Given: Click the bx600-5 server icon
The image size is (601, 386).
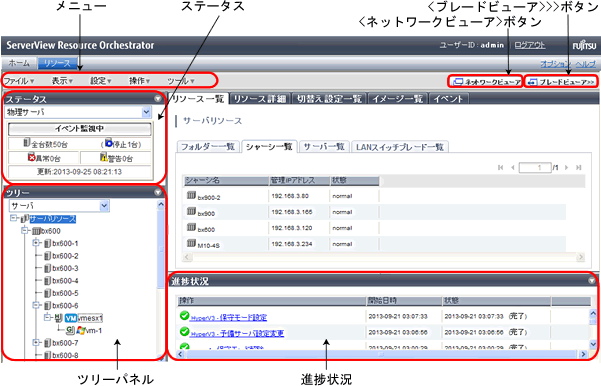Looking at the screenshot, I should pos(48,293).
